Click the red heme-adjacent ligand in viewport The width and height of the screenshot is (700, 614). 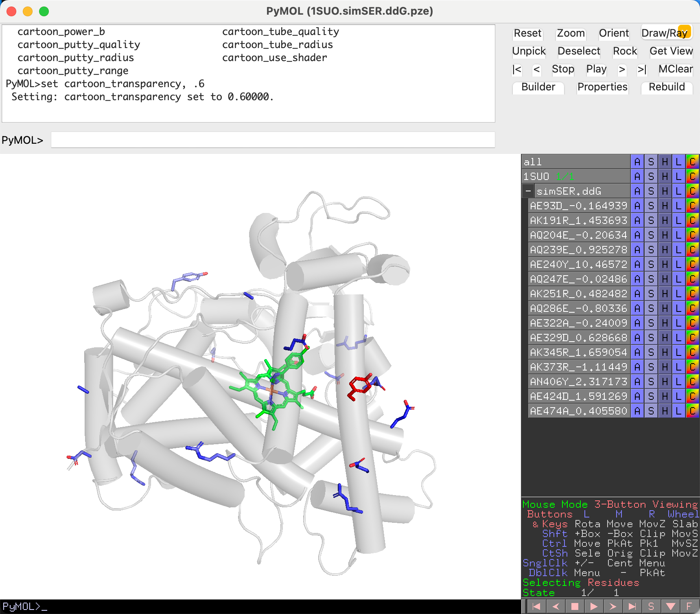pos(360,387)
